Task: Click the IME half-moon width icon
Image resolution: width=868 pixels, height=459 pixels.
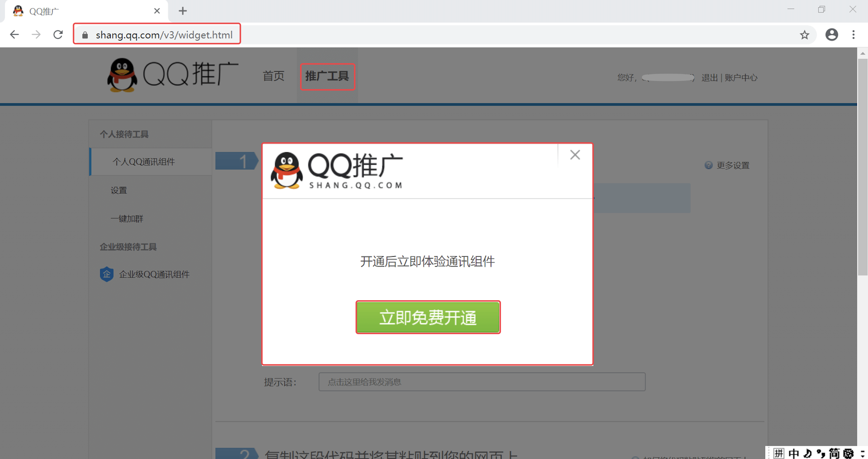Action: coord(807,453)
